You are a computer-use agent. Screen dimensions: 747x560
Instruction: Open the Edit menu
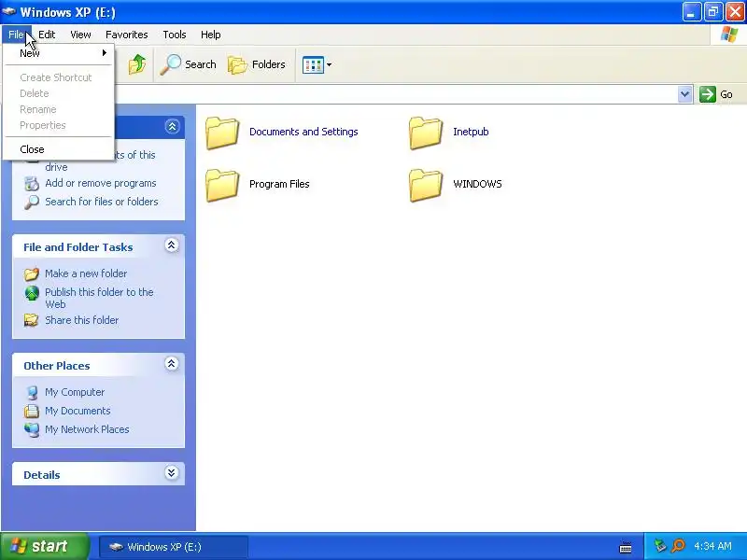click(x=47, y=35)
